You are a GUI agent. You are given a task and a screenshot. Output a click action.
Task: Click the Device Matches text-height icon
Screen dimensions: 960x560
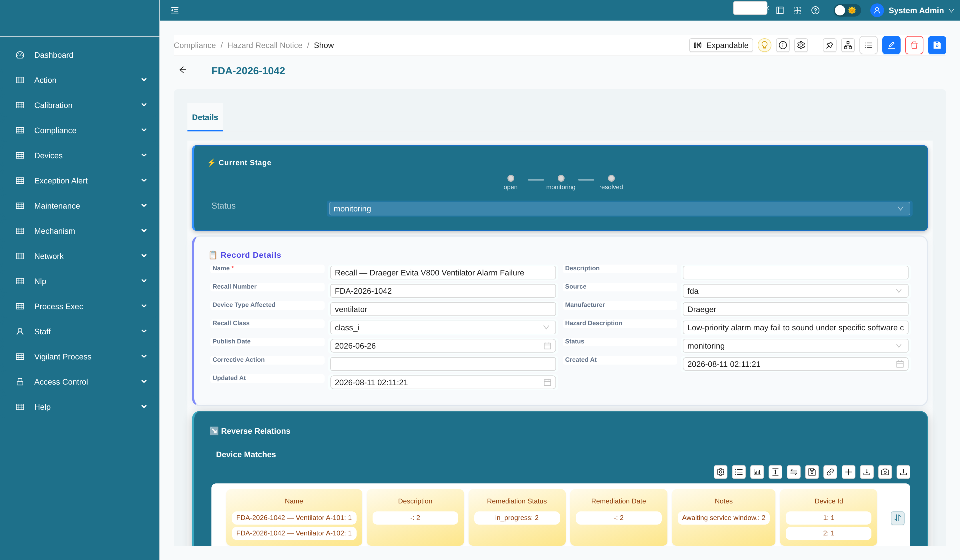click(x=775, y=472)
